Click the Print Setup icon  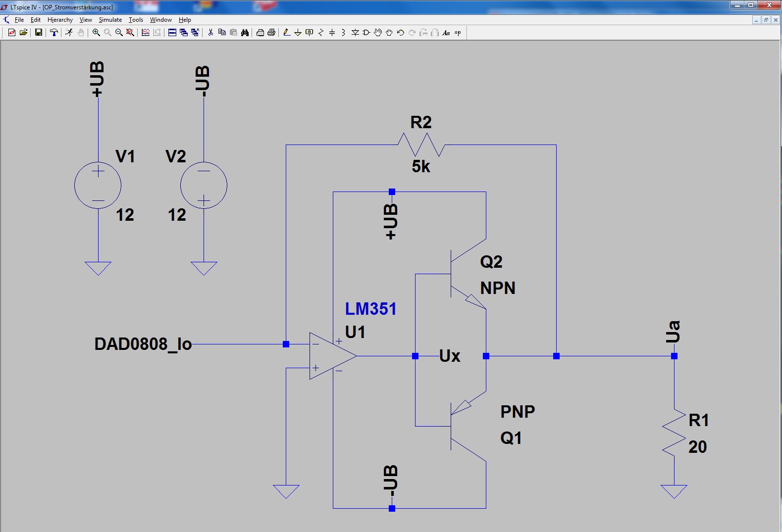[260, 33]
